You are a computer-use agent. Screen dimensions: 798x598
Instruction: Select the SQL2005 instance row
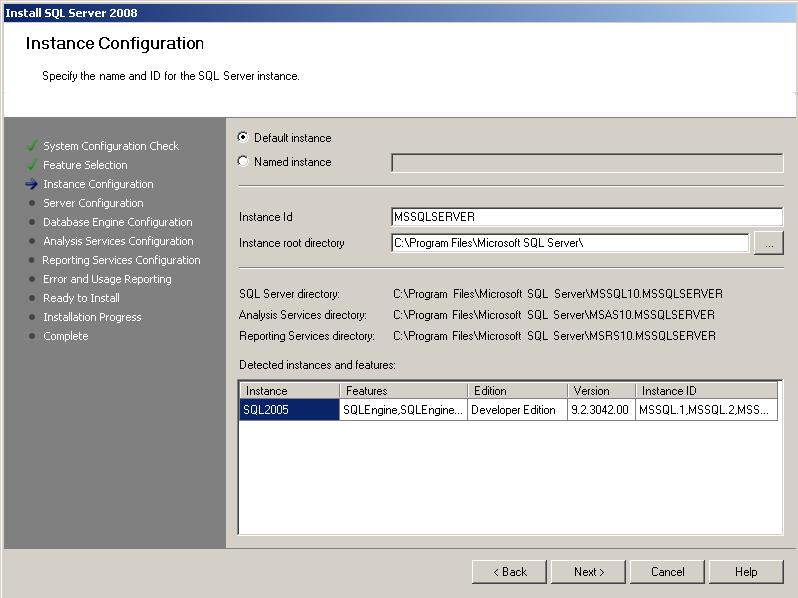tap(508, 410)
